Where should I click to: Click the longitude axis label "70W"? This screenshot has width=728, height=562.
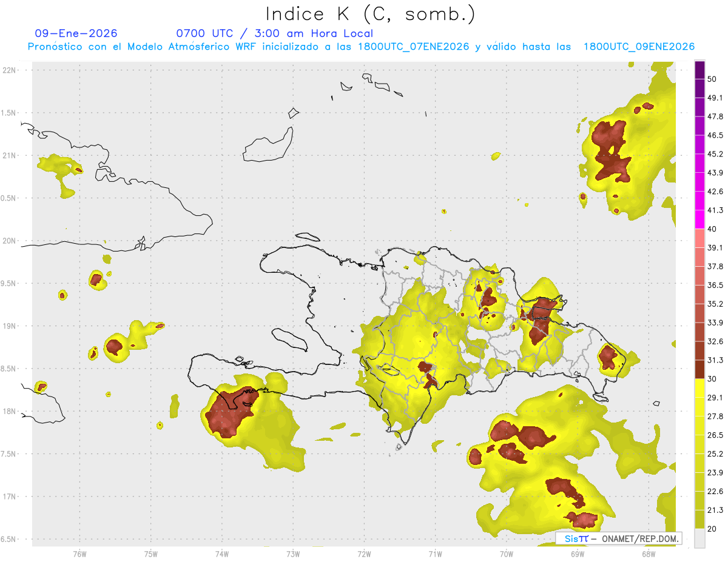click(x=506, y=554)
